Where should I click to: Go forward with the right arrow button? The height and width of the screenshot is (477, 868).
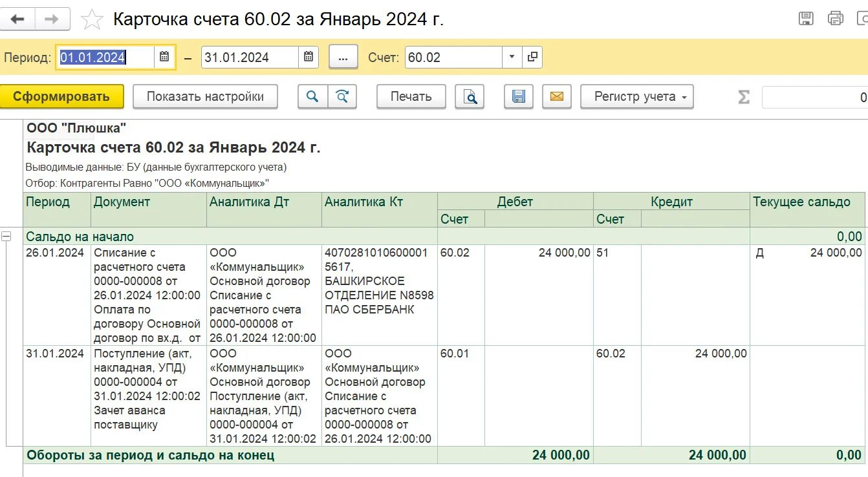tap(52, 19)
